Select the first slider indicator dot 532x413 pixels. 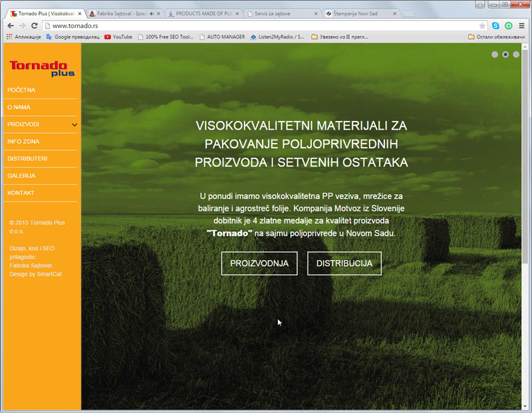coord(495,55)
